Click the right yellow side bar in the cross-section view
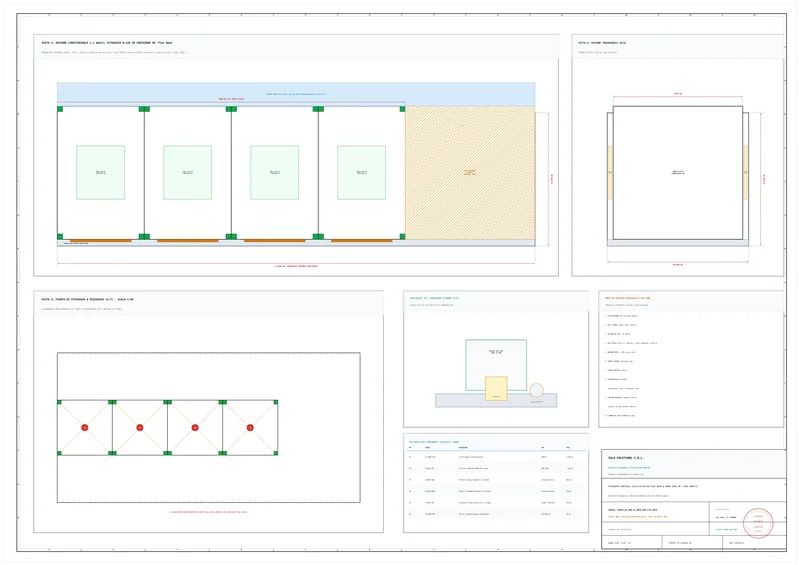Screen dimensions: 800x565 pyautogui.click(x=745, y=173)
